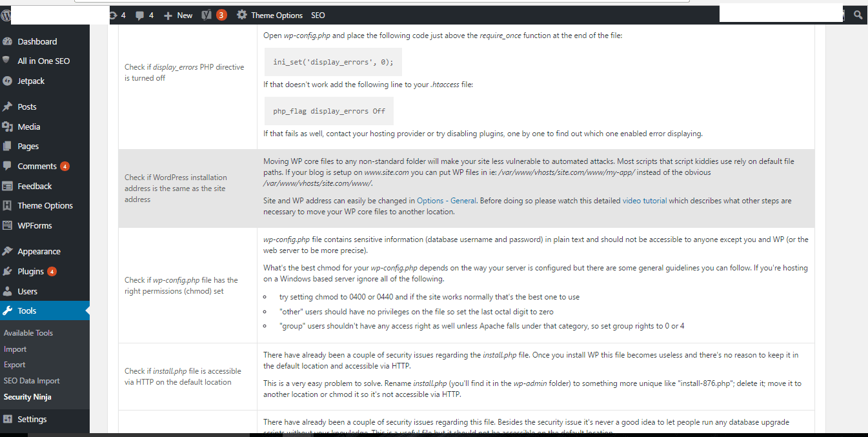
Task: Click the 'try setting chmod to 0400' bullet
Action: pos(429,297)
